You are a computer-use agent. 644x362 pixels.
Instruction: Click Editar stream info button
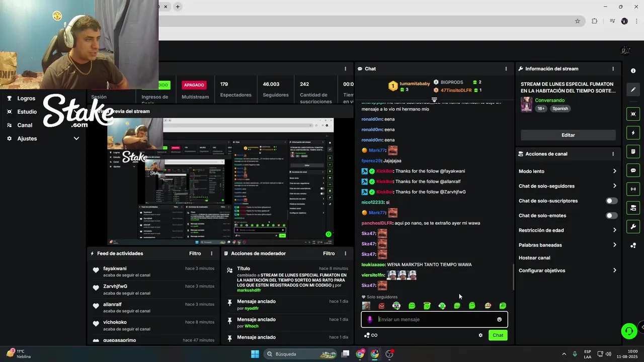click(568, 135)
